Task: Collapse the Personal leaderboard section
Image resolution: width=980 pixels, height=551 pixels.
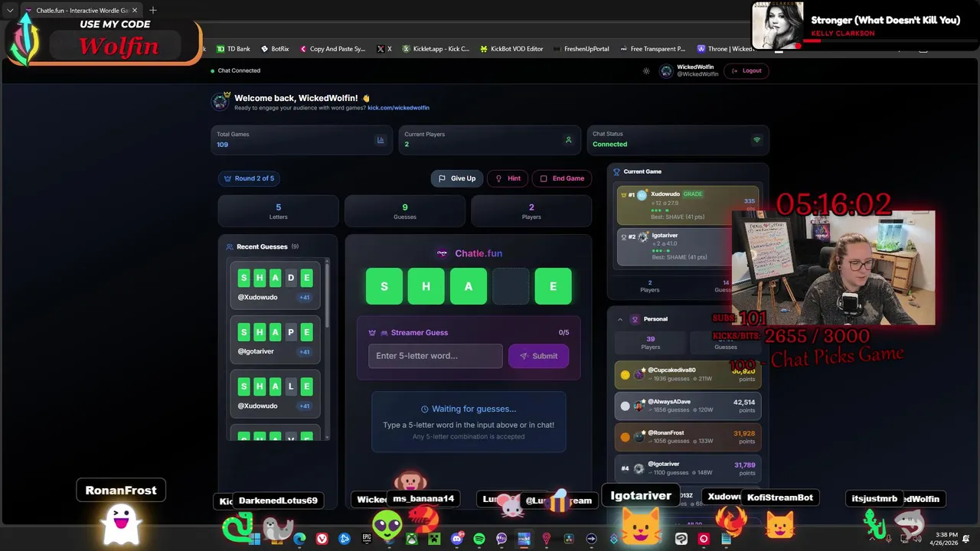Action: click(620, 319)
